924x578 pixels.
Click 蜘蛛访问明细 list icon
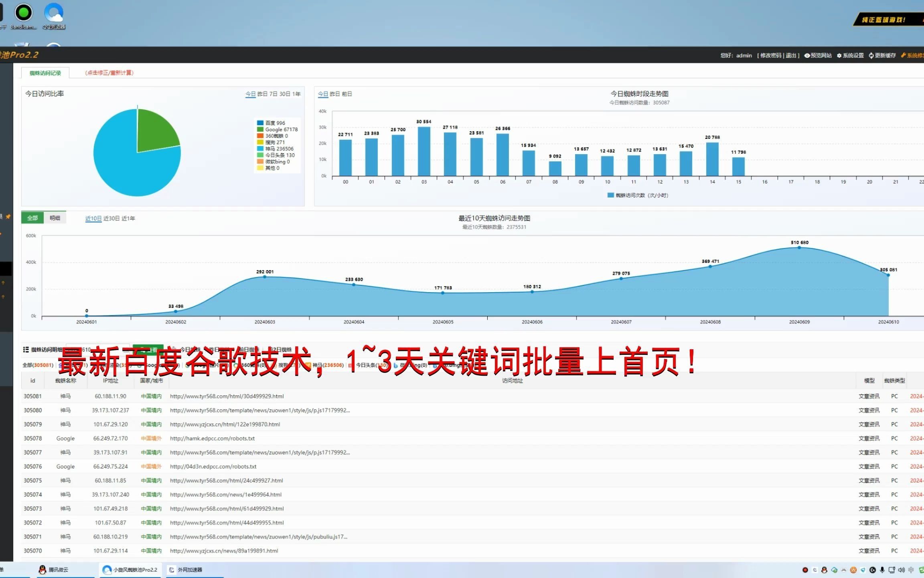click(x=26, y=350)
